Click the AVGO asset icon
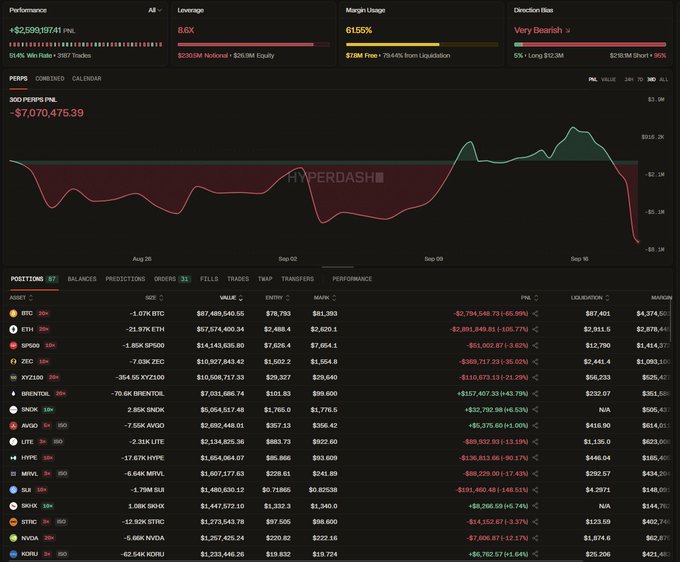 click(13, 426)
